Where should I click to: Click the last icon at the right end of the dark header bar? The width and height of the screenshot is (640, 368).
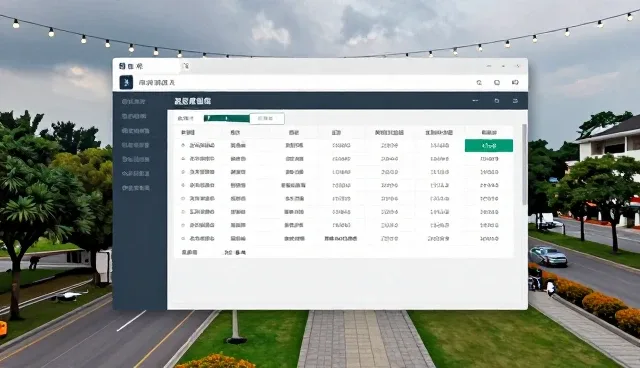(515, 100)
